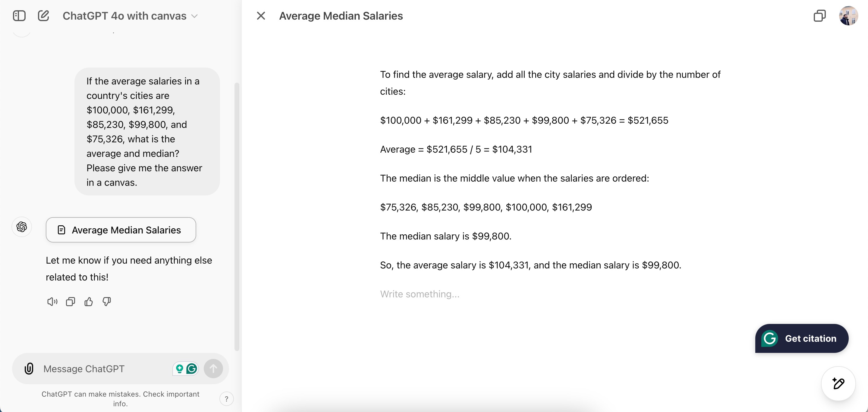Play the response with the read aloud icon
The image size is (868, 412).
(x=52, y=301)
